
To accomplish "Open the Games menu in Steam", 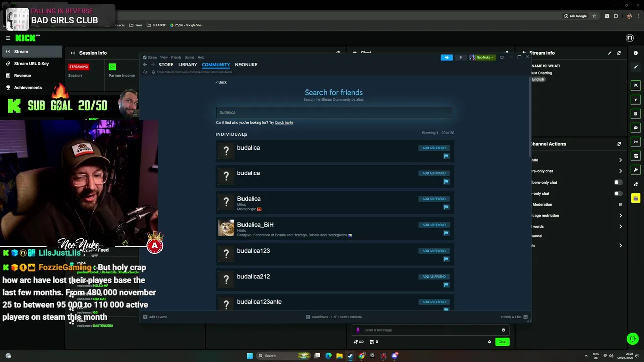I will (189, 57).
